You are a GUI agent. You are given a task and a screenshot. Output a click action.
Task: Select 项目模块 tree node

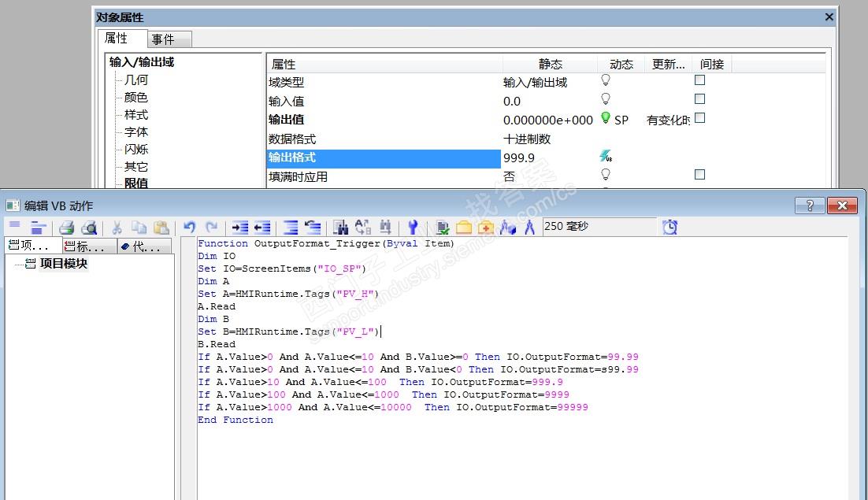click(64, 263)
